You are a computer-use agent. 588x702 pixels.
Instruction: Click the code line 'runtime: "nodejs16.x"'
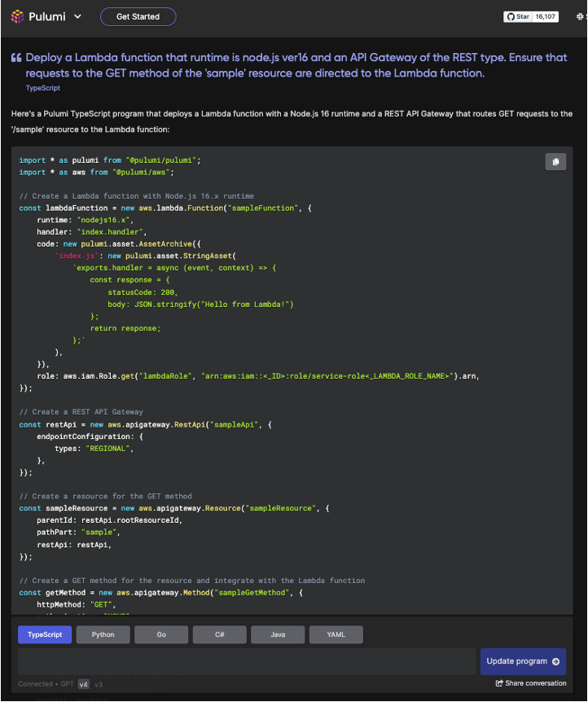pos(85,220)
